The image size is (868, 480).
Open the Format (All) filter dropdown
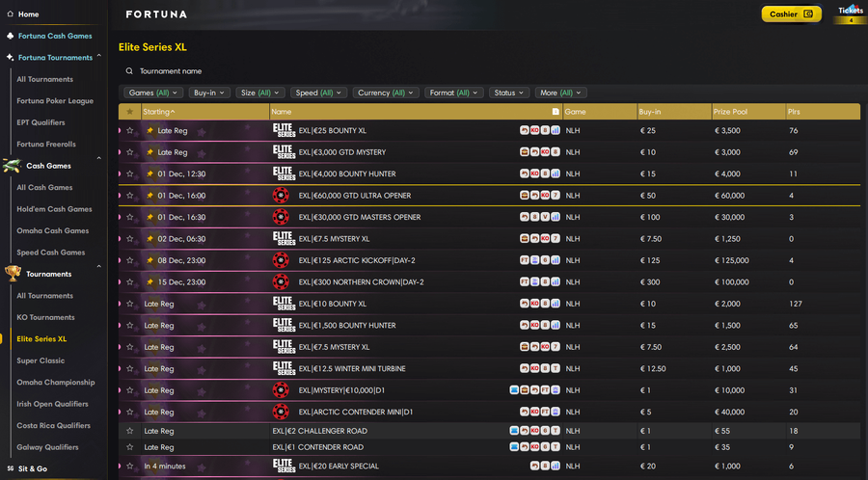click(454, 93)
